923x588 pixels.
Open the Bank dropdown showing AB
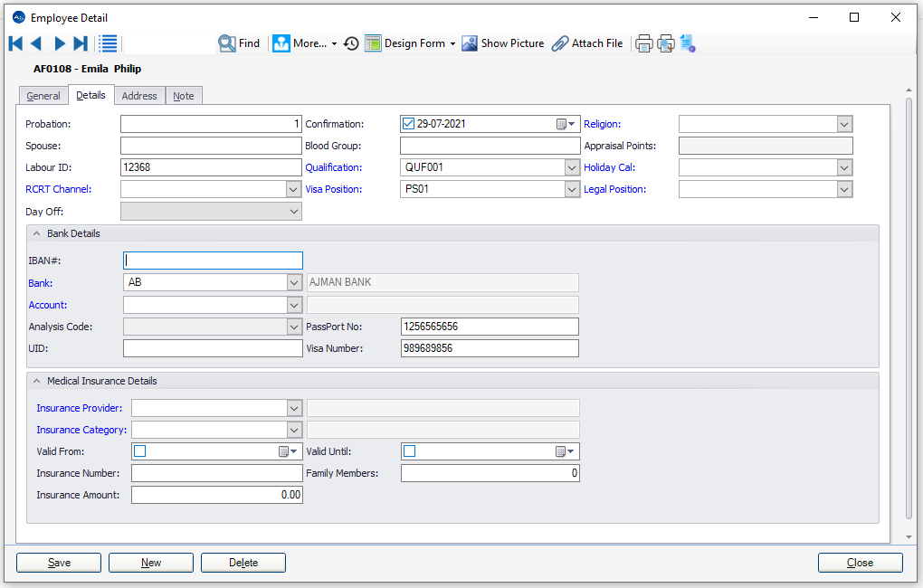pos(294,282)
